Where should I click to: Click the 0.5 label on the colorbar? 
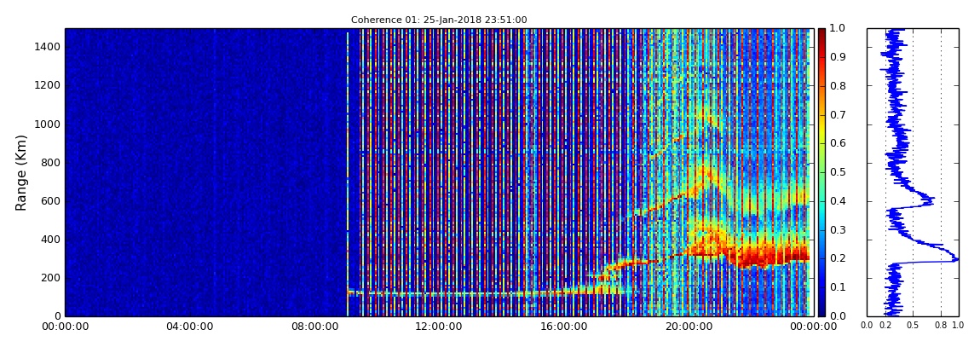click(836, 172)
